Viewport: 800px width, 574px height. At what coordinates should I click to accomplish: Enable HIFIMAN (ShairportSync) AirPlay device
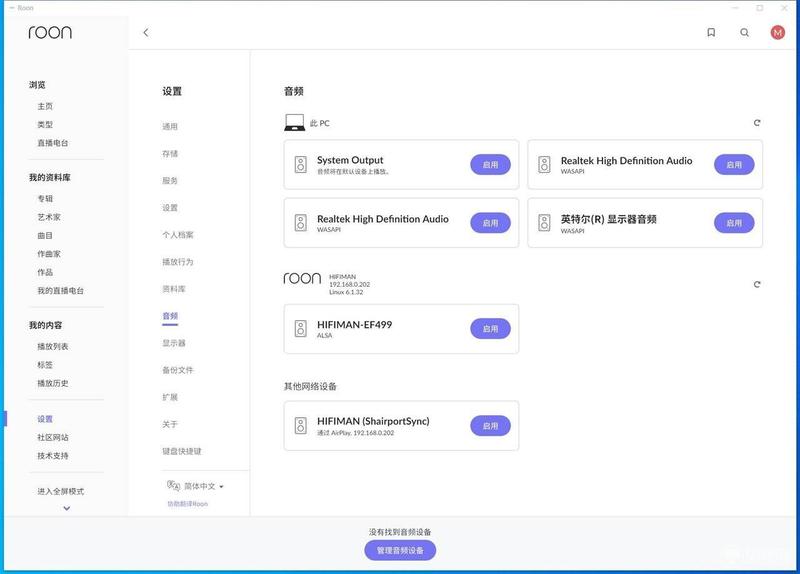click(490, 426)
